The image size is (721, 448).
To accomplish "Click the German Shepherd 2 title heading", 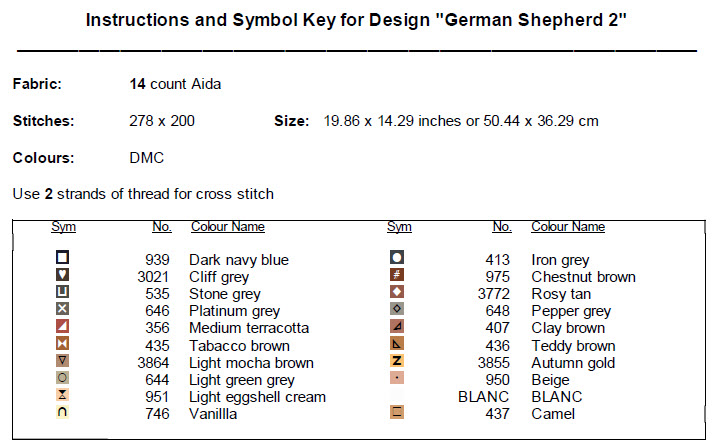I will click(357, 19).
